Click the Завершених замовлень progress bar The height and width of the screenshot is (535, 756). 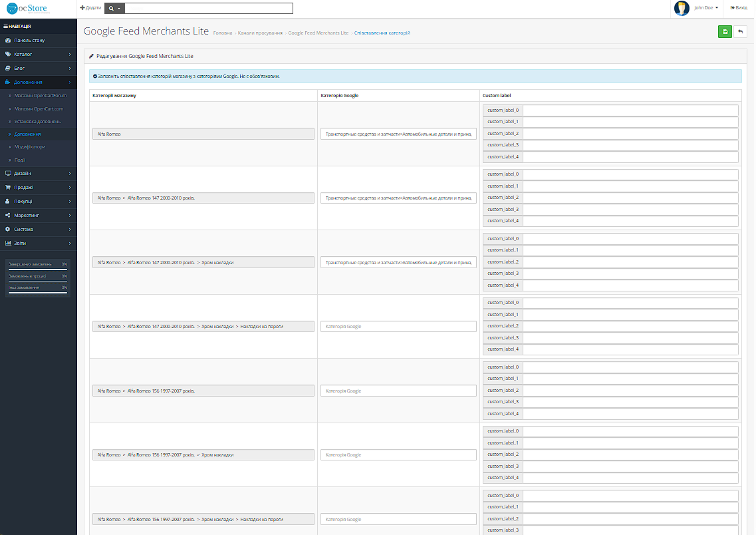point(38,269)
